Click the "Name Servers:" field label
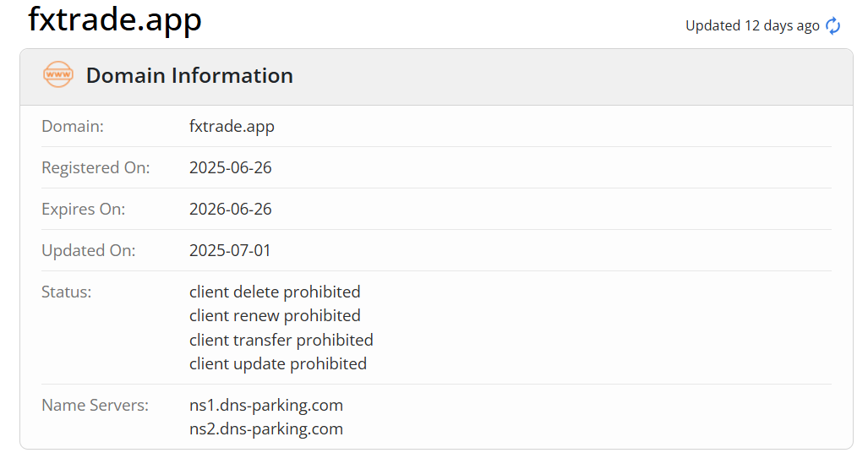The height and width of the screenshot is (453, 868). click(95, 405)
